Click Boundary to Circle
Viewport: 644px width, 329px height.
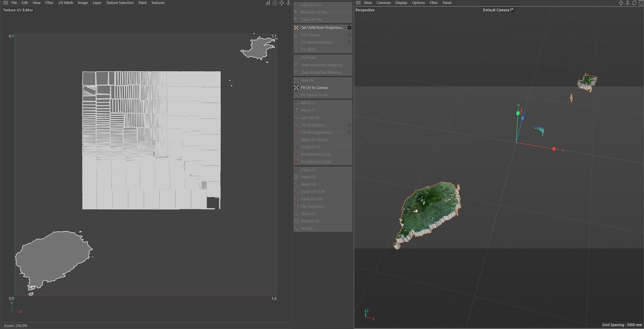[323, 154]
